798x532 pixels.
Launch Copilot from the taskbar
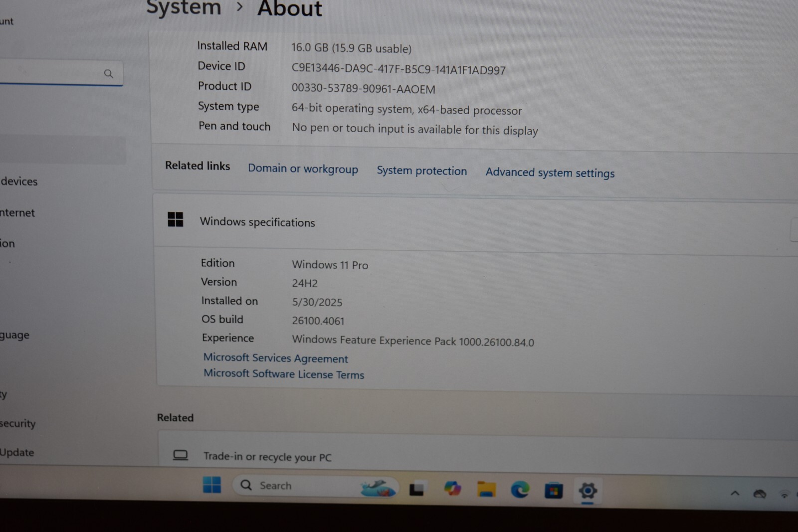click(x=452, y=489)
